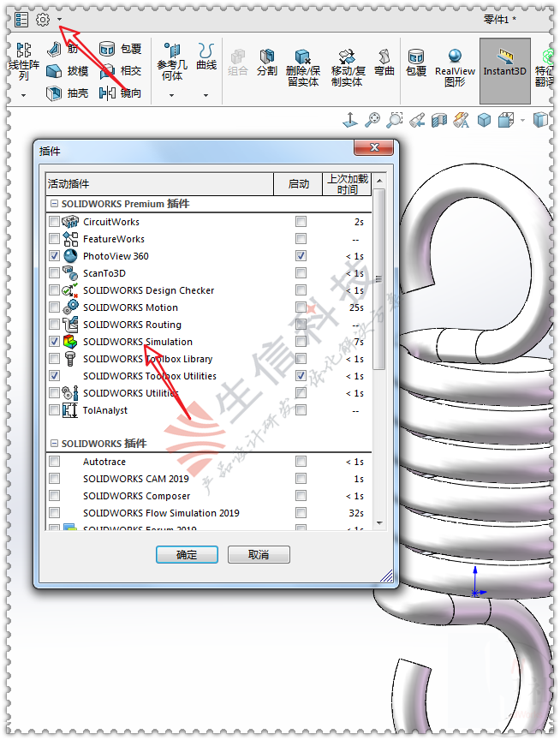Click the dynamic annotation views icon
560x740 pixels.
462,120
